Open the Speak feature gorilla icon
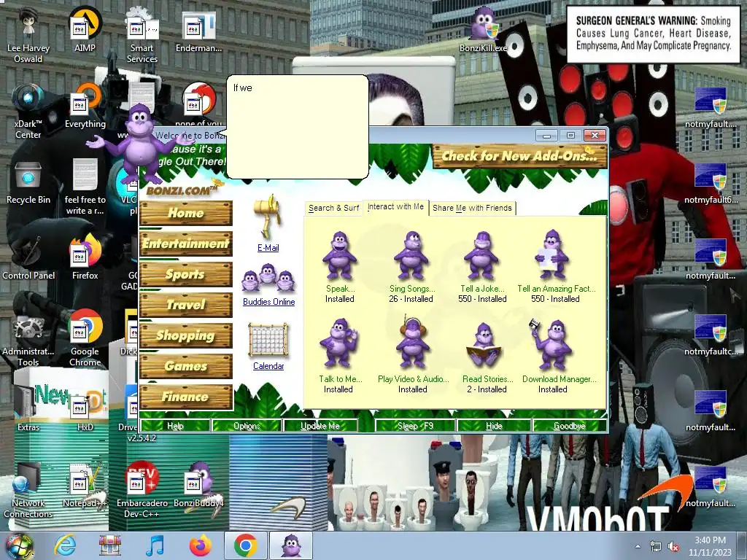Image resolution: width=747 pixels, height=560 pixels. point(339,256)
